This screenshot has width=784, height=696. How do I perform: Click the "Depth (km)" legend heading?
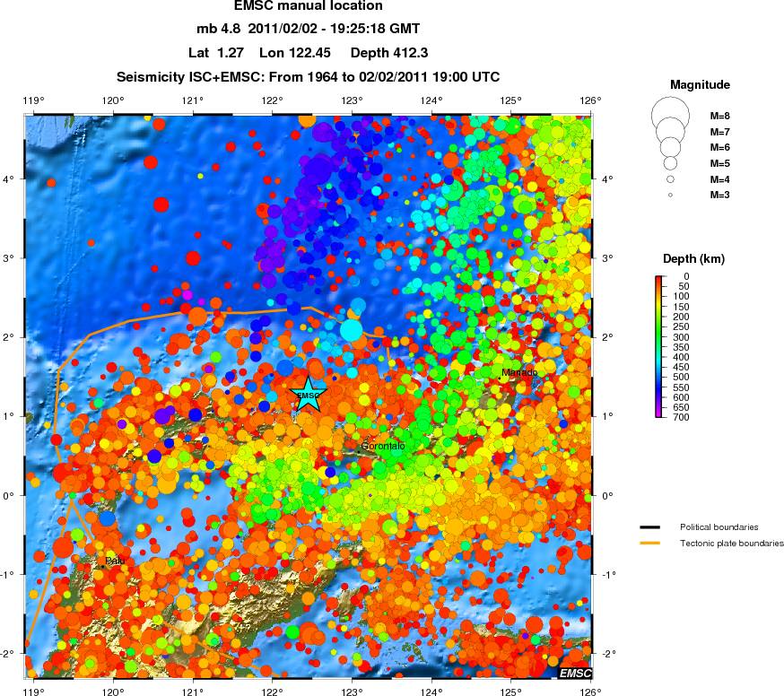click(693, 258)
